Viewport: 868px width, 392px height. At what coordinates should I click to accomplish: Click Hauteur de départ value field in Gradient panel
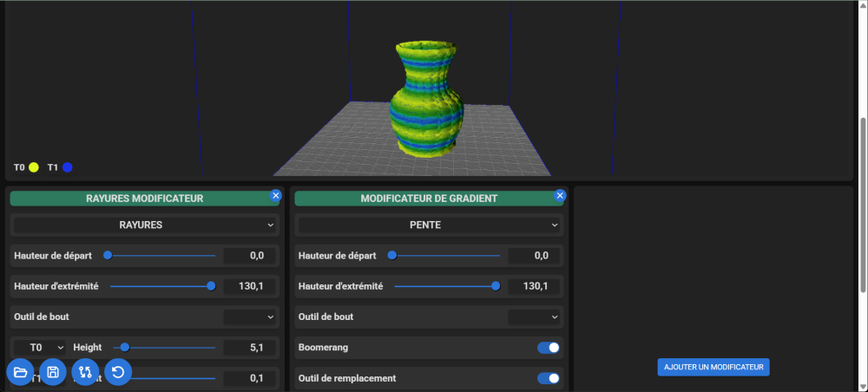point(534,256)
